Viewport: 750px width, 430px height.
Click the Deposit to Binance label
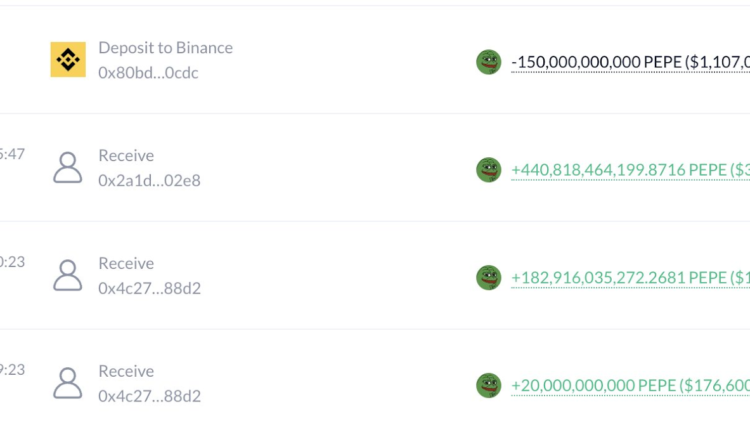tap(165, 48)
